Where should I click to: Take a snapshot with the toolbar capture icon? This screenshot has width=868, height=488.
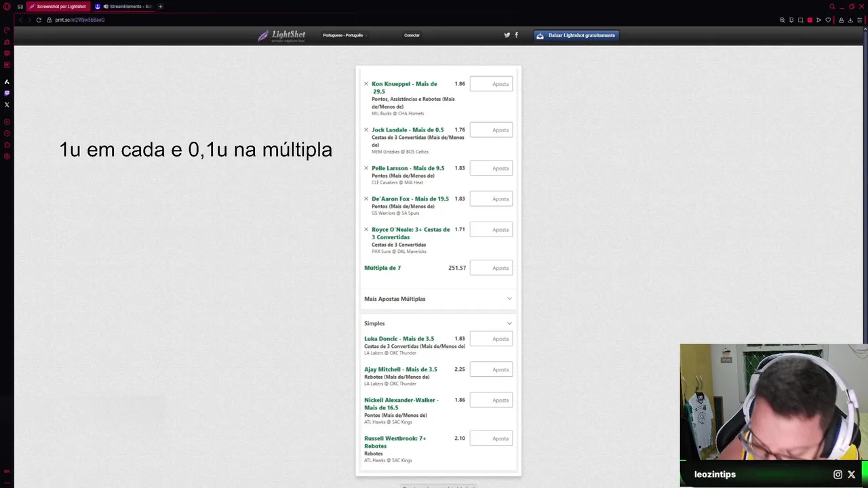click(800, 20)
